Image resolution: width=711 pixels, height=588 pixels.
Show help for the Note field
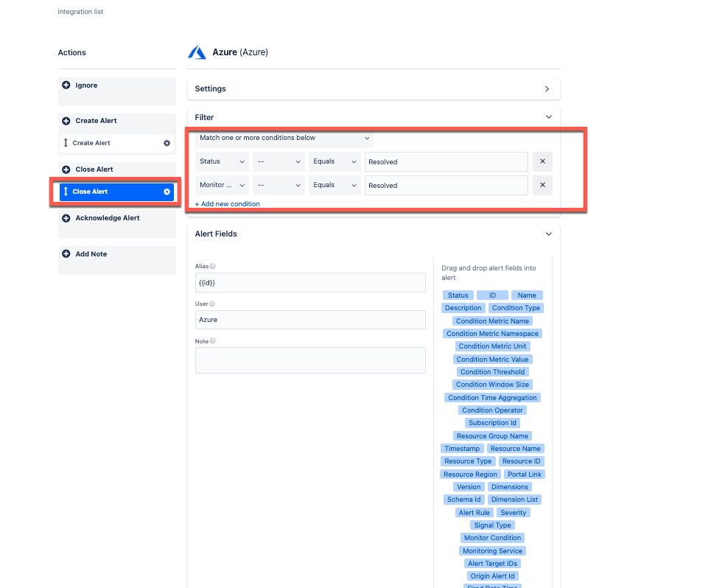click(213, 341)
